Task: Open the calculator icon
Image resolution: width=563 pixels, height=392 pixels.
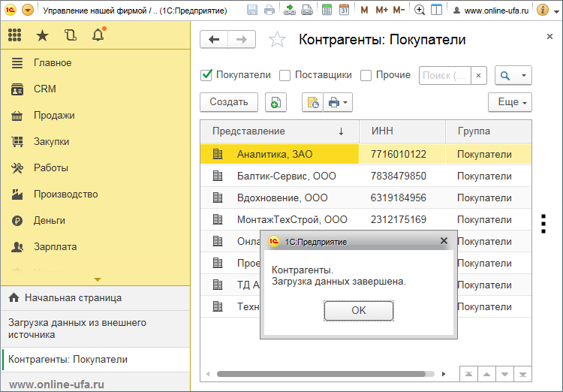Action: 327,10
